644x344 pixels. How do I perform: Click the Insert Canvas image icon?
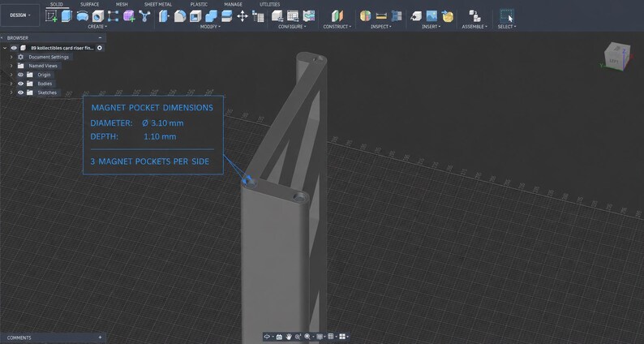(x=431, y=16)
